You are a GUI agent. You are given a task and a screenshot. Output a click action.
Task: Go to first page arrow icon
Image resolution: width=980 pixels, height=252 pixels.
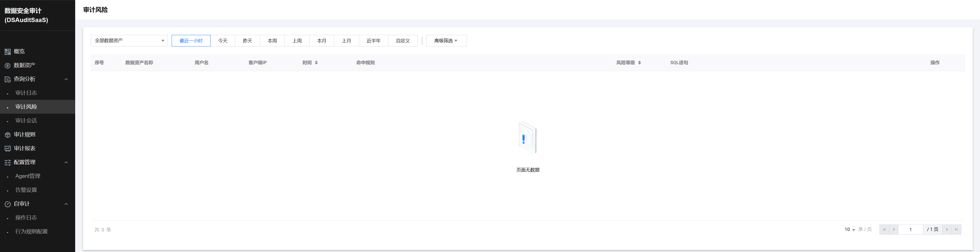coord(884,229)
